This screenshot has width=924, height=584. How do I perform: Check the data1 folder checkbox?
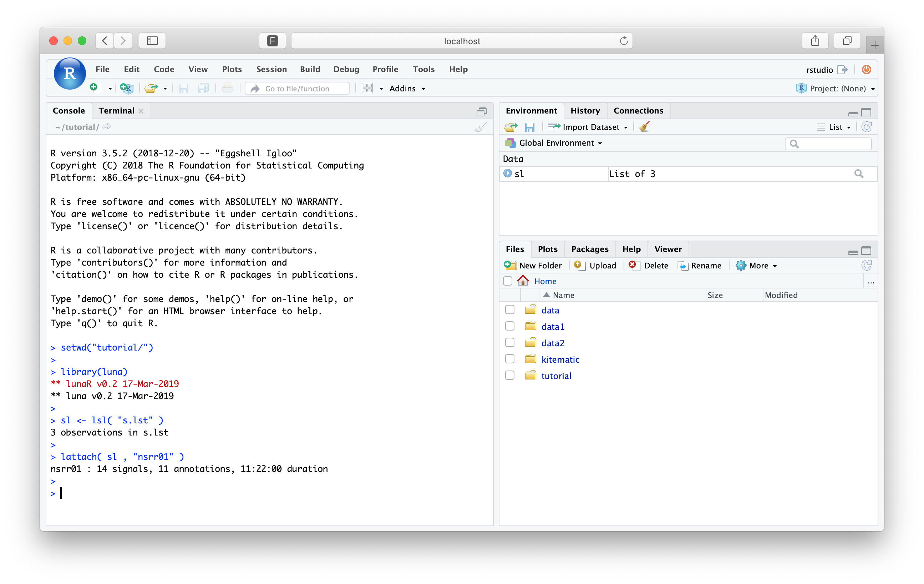click(x=509, y=326)
